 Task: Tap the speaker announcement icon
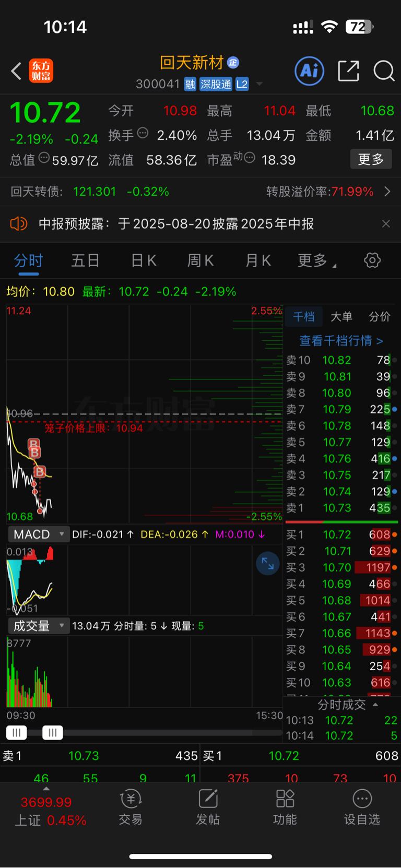(x=19, y=224)
